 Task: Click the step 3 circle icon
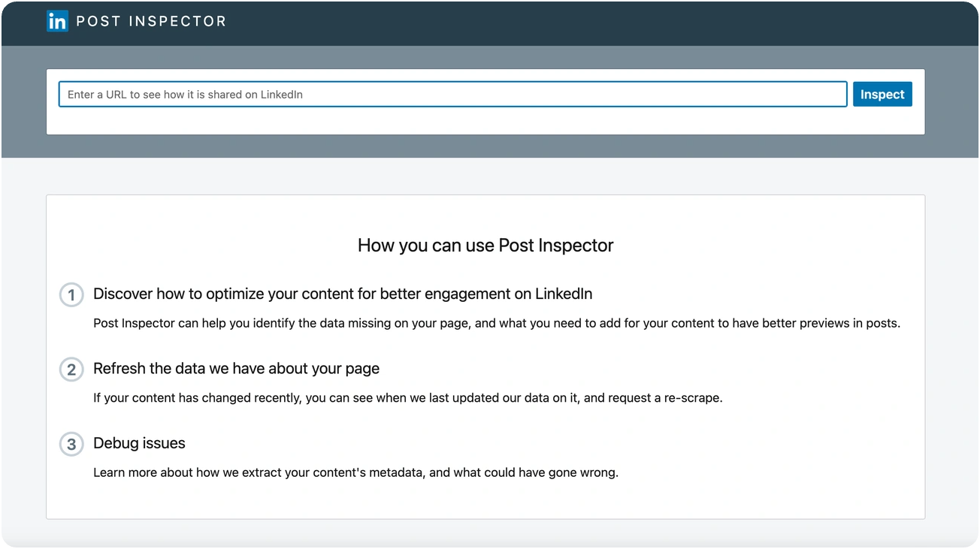[71, 444]
